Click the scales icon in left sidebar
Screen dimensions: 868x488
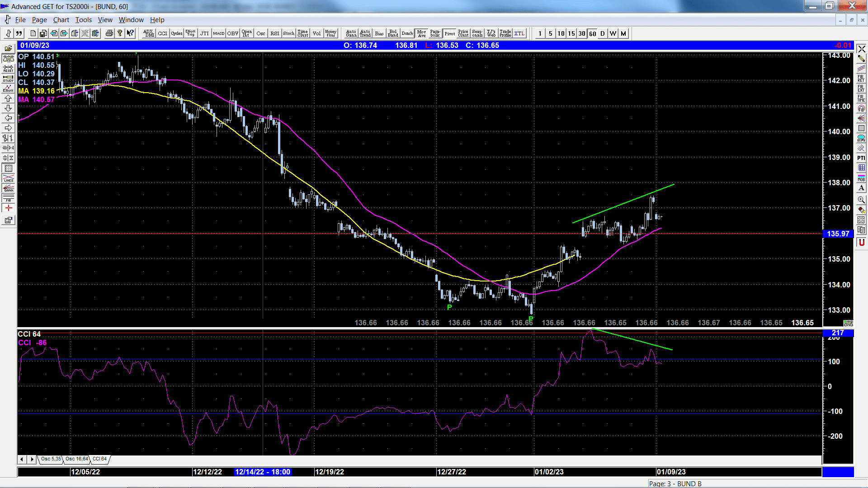[8, 59]
